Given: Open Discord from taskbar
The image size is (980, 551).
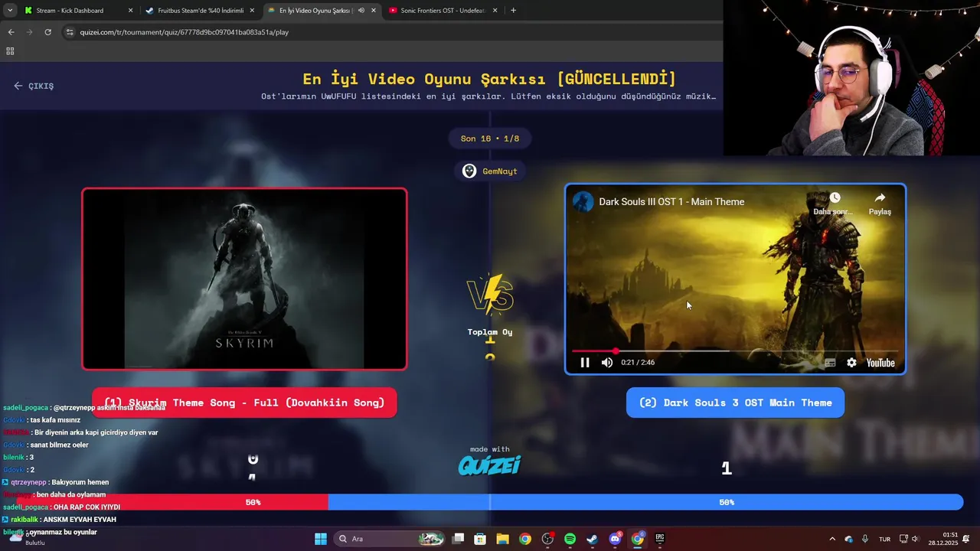Looking at the screenshot, I should pos(615,539).
